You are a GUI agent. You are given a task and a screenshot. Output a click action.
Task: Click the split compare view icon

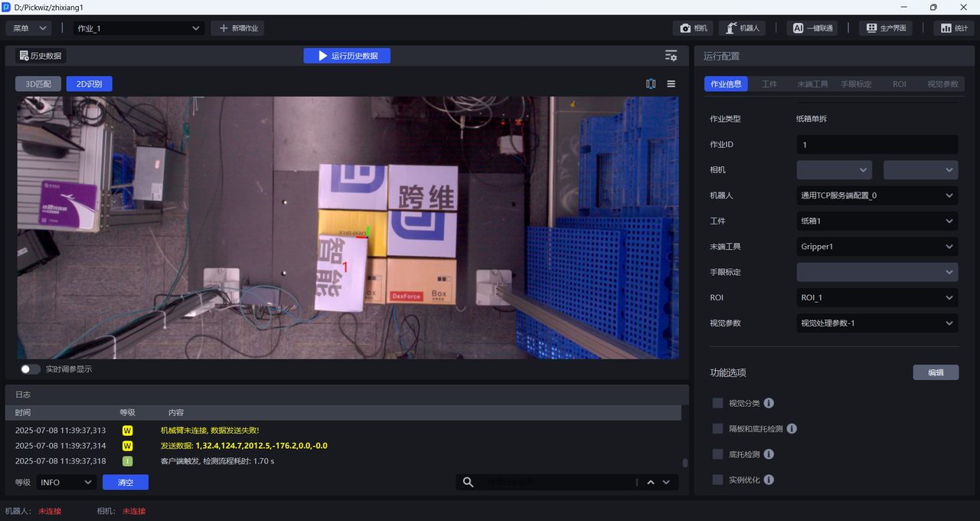pyautogui.click(x=651, y=84)
